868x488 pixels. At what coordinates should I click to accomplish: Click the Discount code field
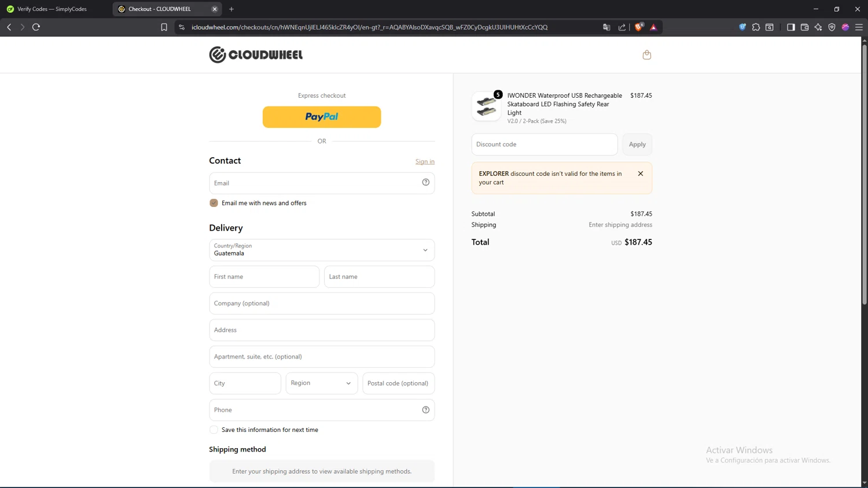tap(545, 145)
